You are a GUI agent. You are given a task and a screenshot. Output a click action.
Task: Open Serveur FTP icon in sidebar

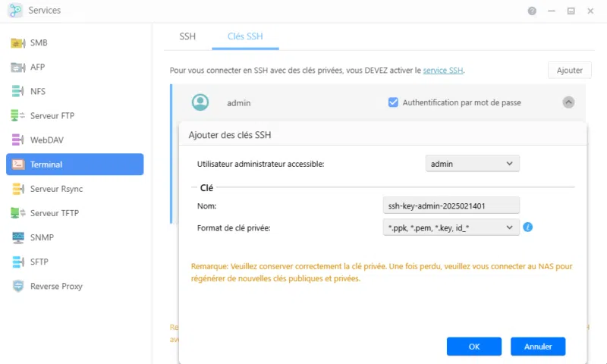coord(18,116)
